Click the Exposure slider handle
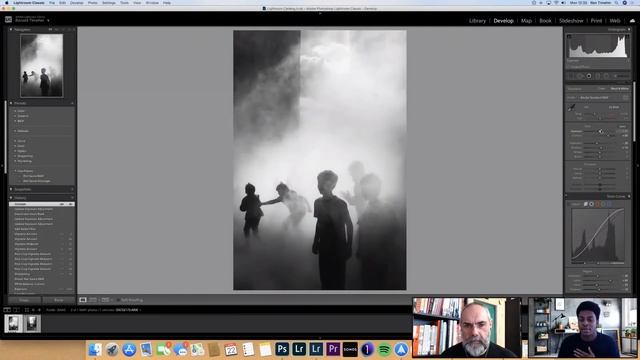Viewport: 640px width, 360px height. [x=601, y=131]
